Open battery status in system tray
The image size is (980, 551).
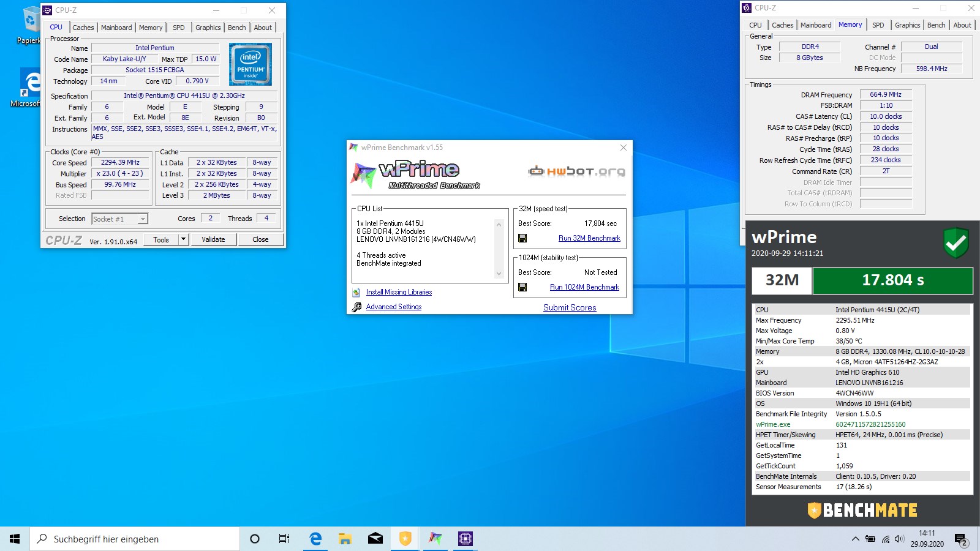870,539
